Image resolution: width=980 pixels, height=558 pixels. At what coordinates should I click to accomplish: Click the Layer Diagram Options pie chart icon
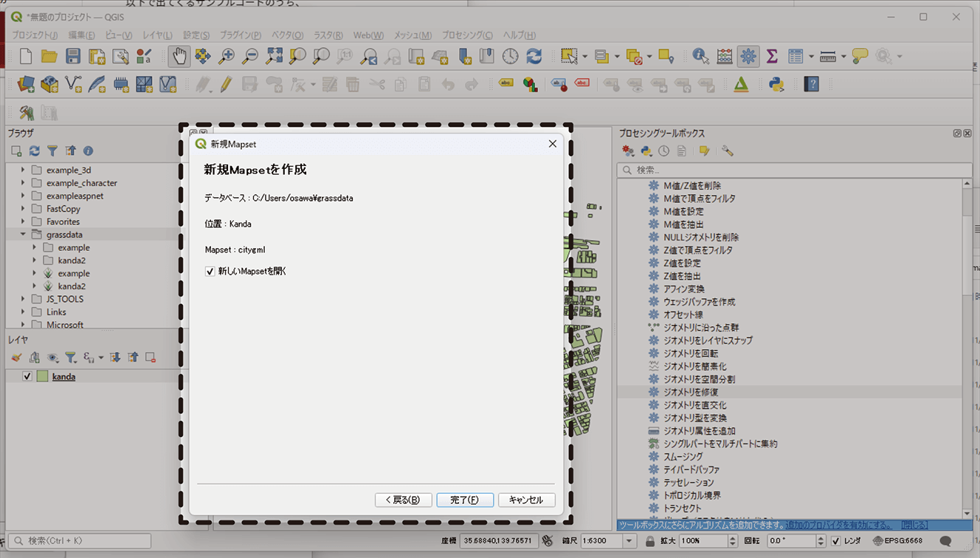[530, 84]
